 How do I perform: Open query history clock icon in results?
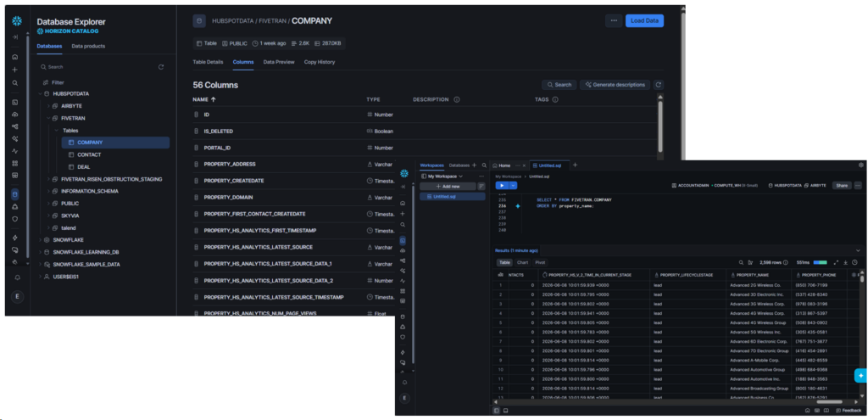point(854,263)
